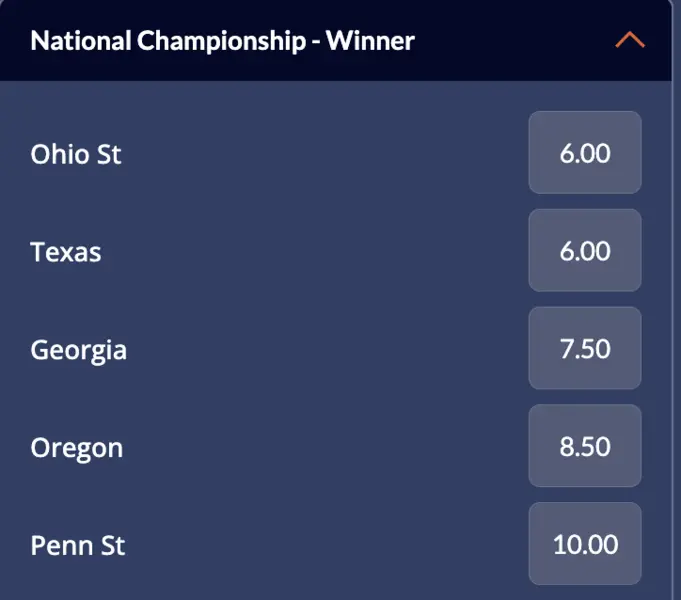Click the dark header bar of Winner market
Image resolution: width=681 pixels, height=600 pixels.
pos(500,41)
